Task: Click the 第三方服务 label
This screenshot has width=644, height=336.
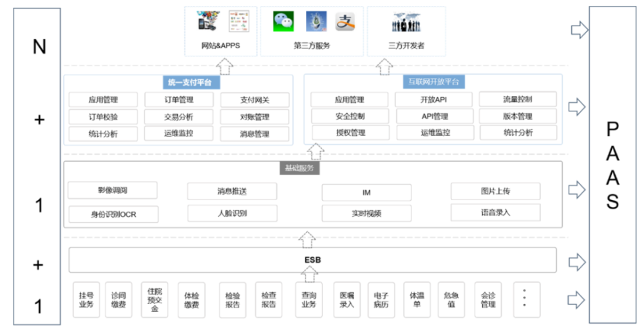Action: coord(312,46)
